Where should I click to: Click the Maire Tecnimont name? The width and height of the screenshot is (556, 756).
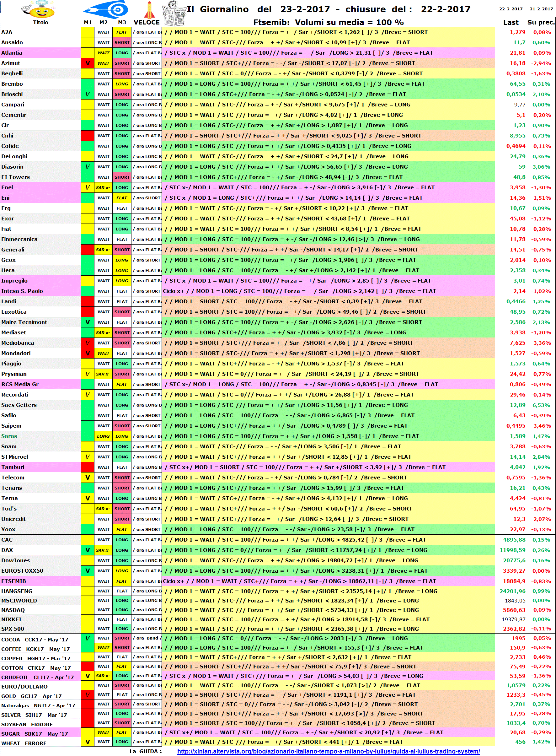click(x=24, y=322)
